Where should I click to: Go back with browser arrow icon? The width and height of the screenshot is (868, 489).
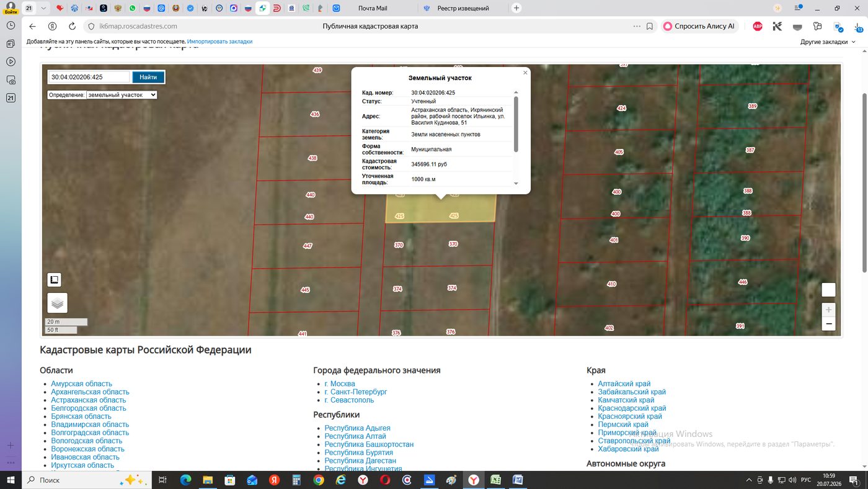click(x=33, y=26)
